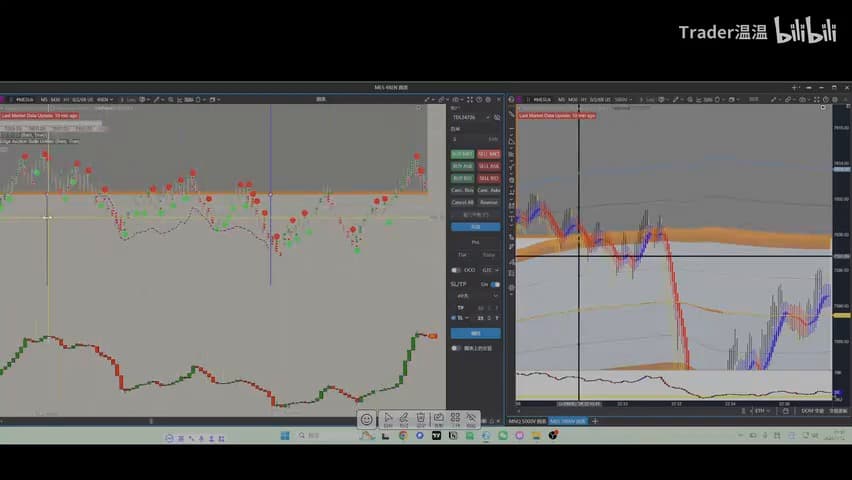
Task: Open Windows Start menu
Action: (285, 435)
